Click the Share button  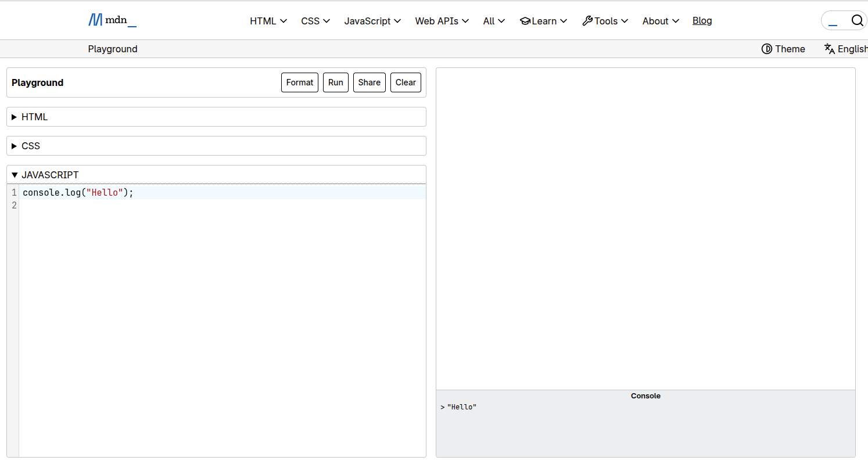370,82
